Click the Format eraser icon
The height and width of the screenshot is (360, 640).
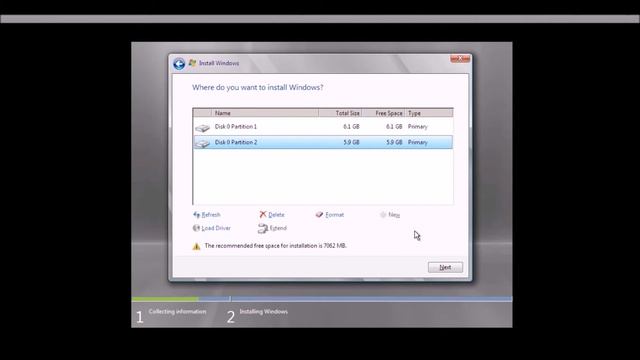click(319, 214)
